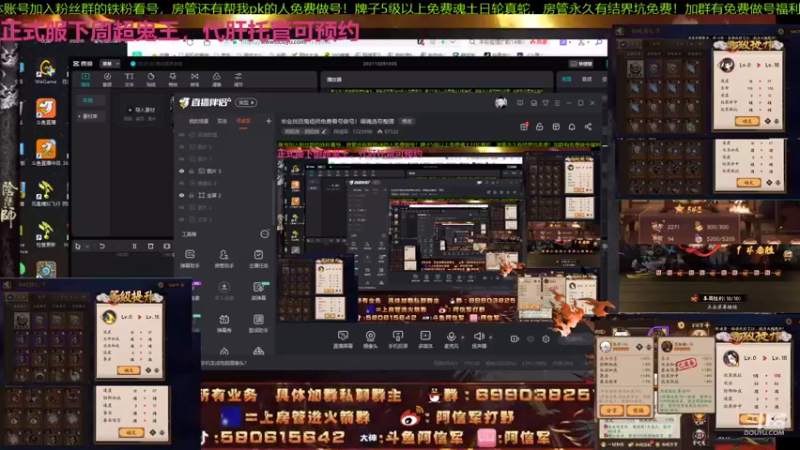This screenshot has height=450, width=800.
Task: Open the gift box icon with red dot
Action: pyautogui.click(x=524, y=127)
